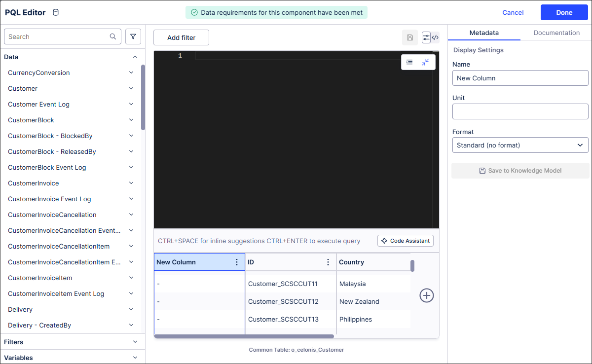Select the New Column header cell
The height and width of the screenshot is (364, 592).
point(199,262)
